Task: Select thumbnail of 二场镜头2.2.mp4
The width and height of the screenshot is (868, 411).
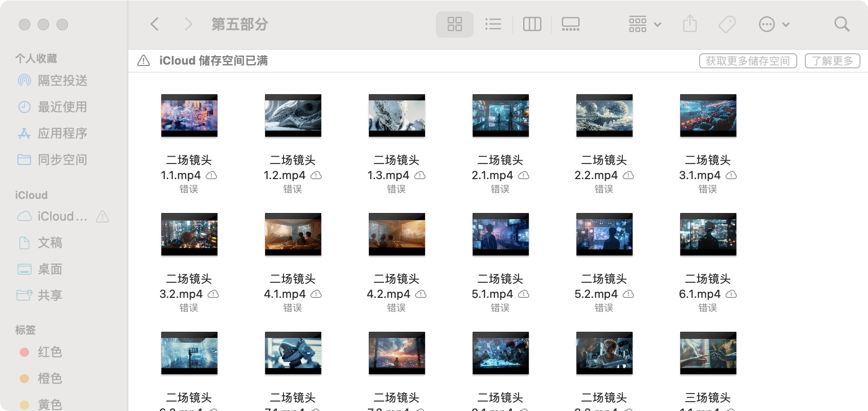Action: click(604, 115)
